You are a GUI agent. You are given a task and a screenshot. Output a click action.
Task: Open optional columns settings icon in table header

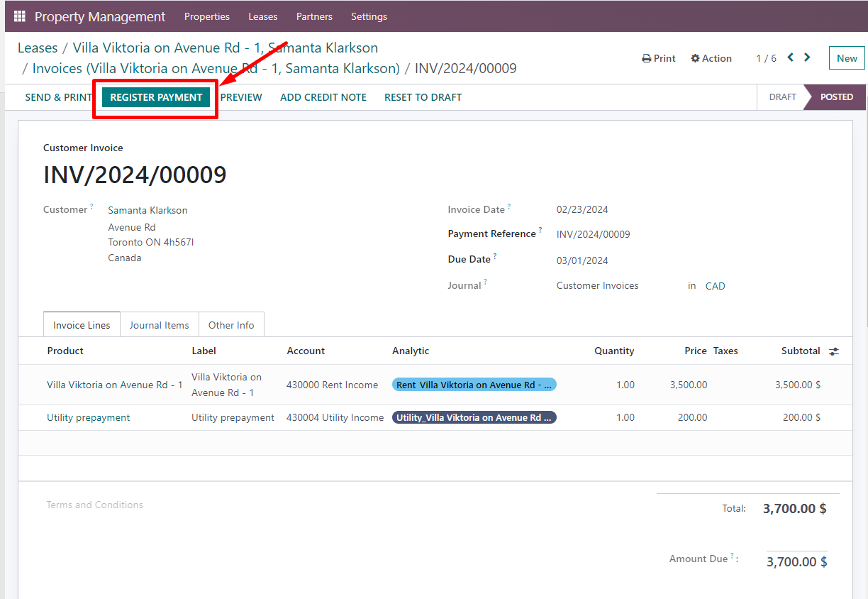click(x=834, y=351)
